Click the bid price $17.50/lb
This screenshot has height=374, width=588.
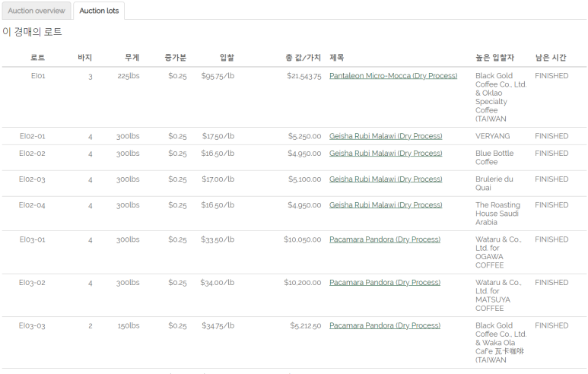point(218,136)
